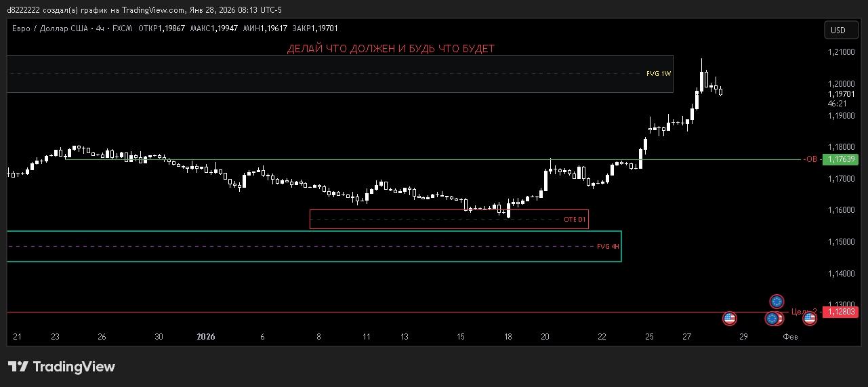Select the green OB price label 1,17639
This screenshot has width=868, height=387.
tap(840, 160)
